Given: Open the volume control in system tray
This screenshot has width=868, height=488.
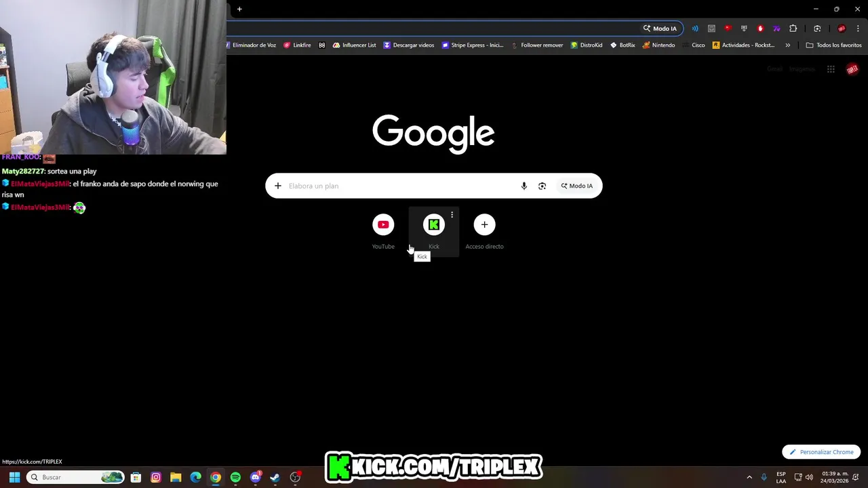Looking at the screenshot, I should coord(809,477).
